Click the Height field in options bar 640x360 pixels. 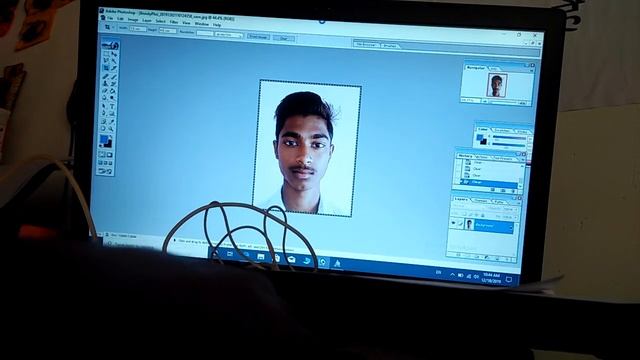pyautogui.click(x=167, y=31)
